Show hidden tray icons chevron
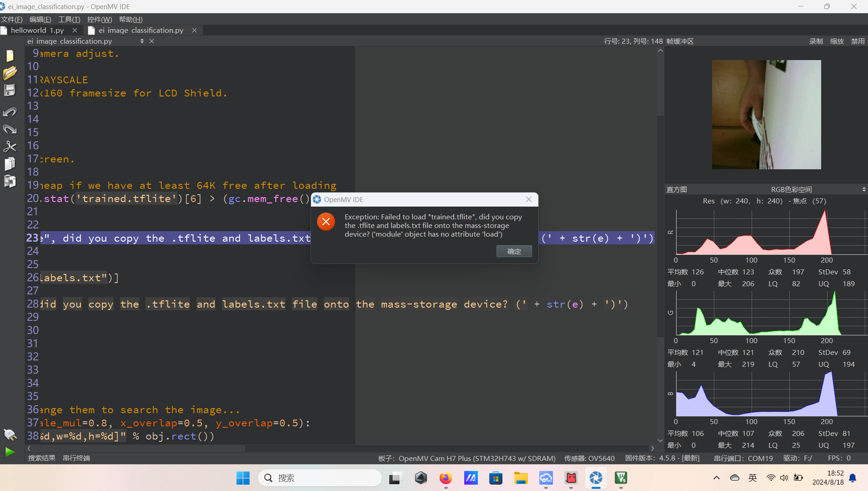Viewport: 868px width, 491px height. point(717,478)
